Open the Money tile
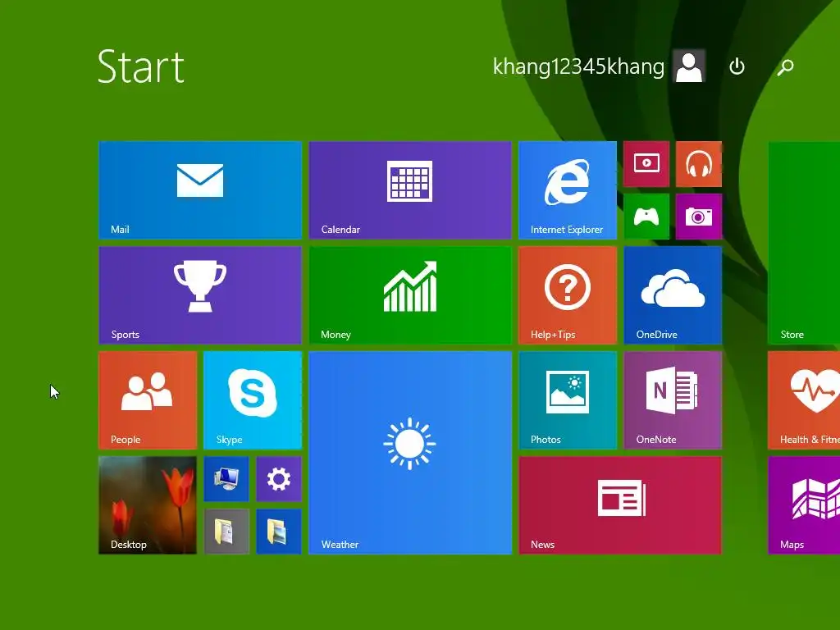840x630 pixels. 410,295
